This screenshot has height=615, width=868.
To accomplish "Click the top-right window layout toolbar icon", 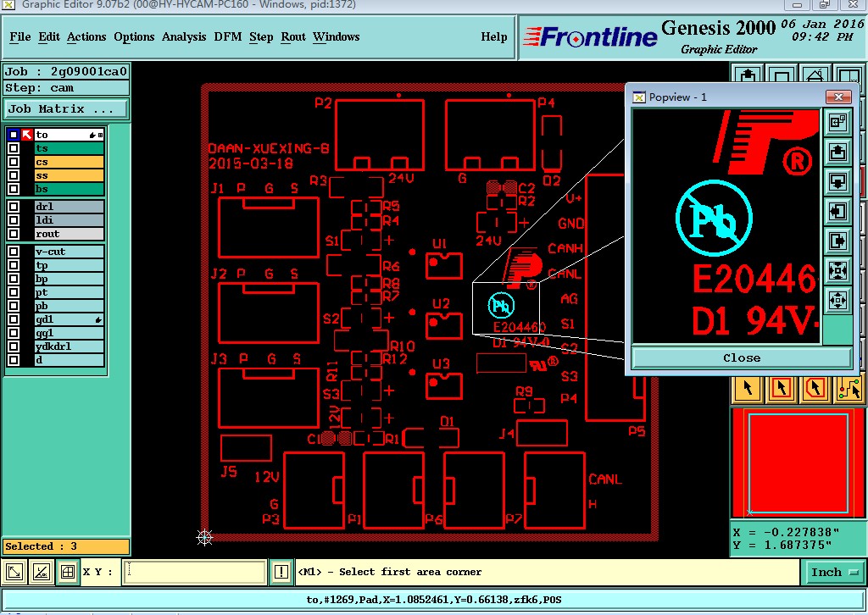I will [x=849, y=74].
